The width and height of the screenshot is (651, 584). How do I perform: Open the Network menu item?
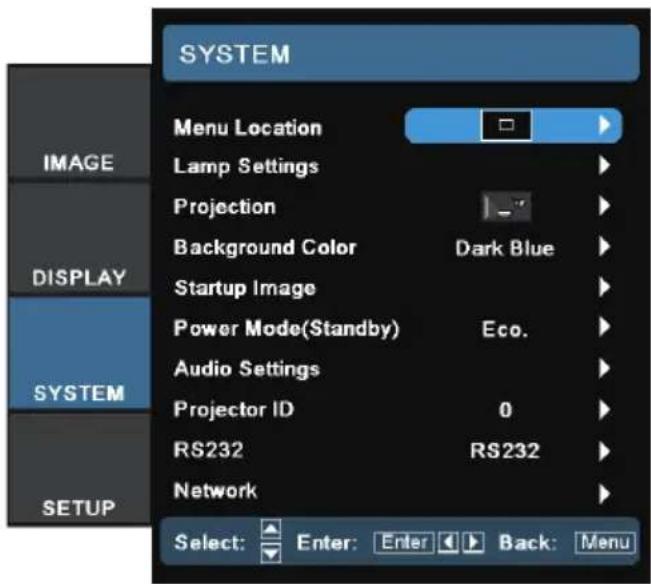click(215, 491)
